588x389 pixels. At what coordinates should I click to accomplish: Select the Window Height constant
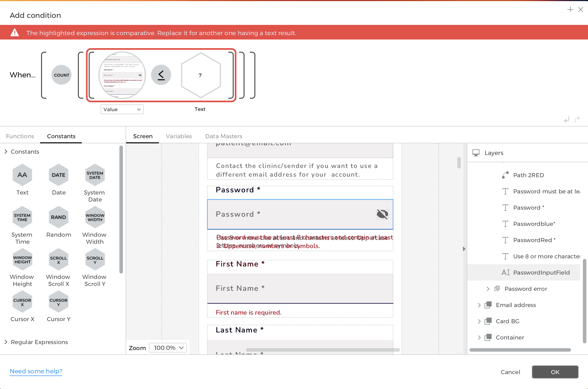pos(22,259)
